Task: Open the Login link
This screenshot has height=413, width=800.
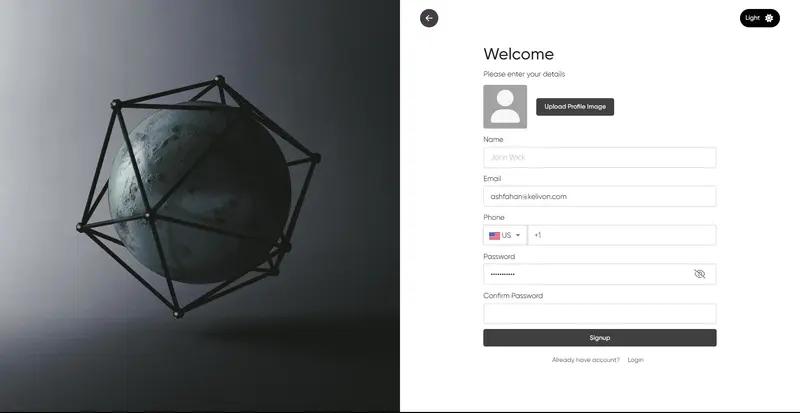Action: 635,360
